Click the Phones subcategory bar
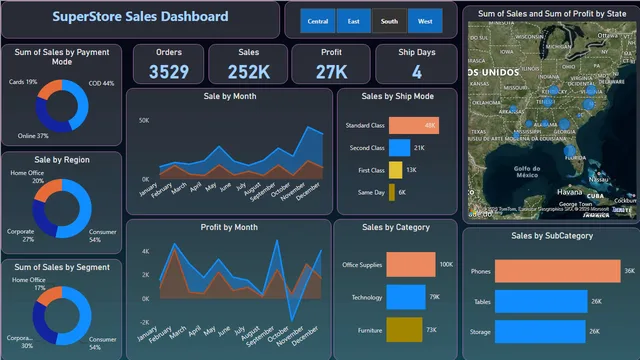Viewport: 640px width, 360px height. click(x=558, y=271)
